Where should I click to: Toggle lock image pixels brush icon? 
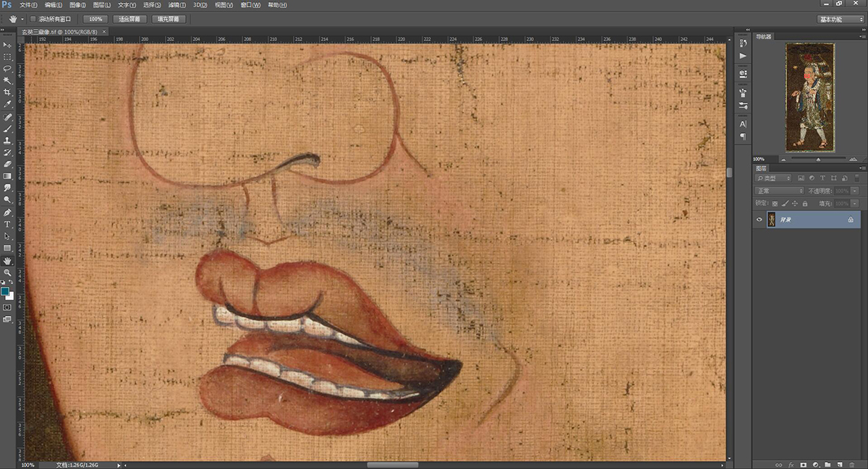[785, 204]
